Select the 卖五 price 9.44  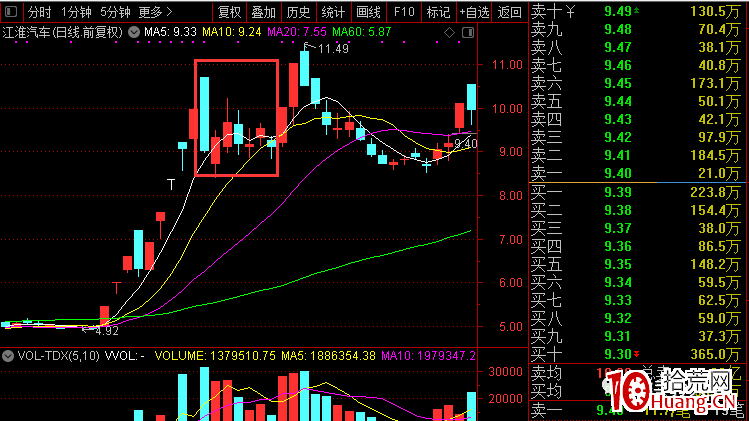[618, 101]
